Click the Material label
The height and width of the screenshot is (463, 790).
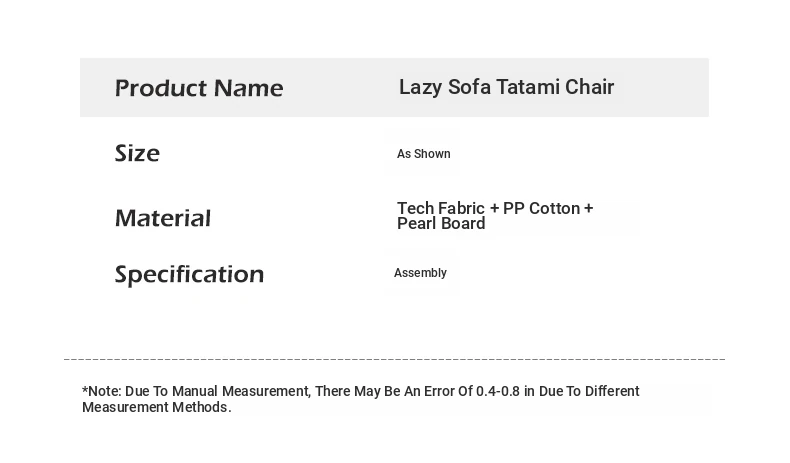click(x=163, y=218)
